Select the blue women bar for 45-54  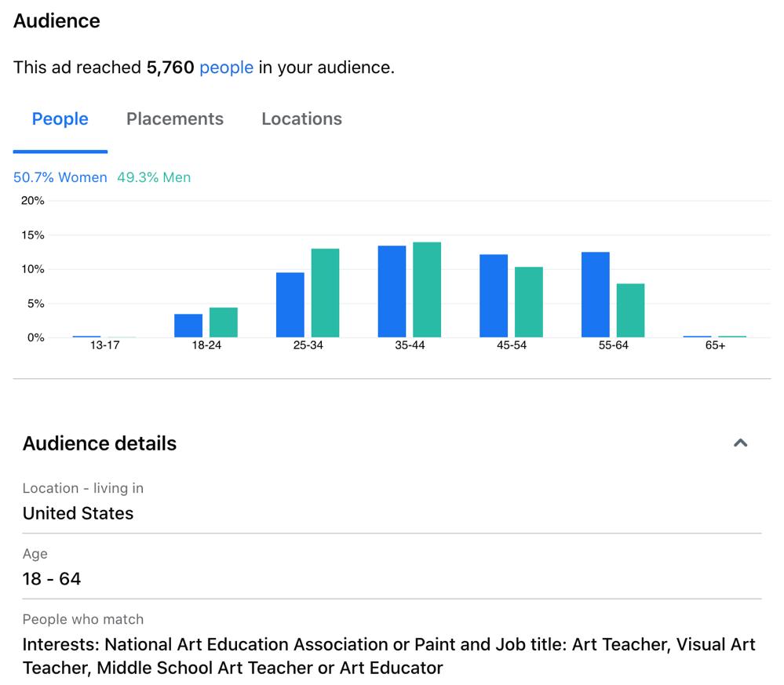(494, 296)
